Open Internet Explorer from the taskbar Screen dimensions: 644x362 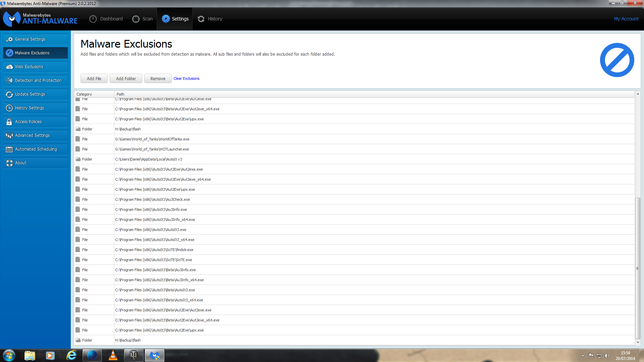[x=71, y=355]
